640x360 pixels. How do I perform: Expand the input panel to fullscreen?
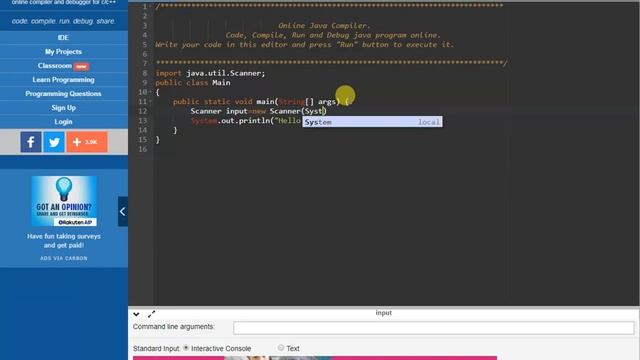point(151,314)
